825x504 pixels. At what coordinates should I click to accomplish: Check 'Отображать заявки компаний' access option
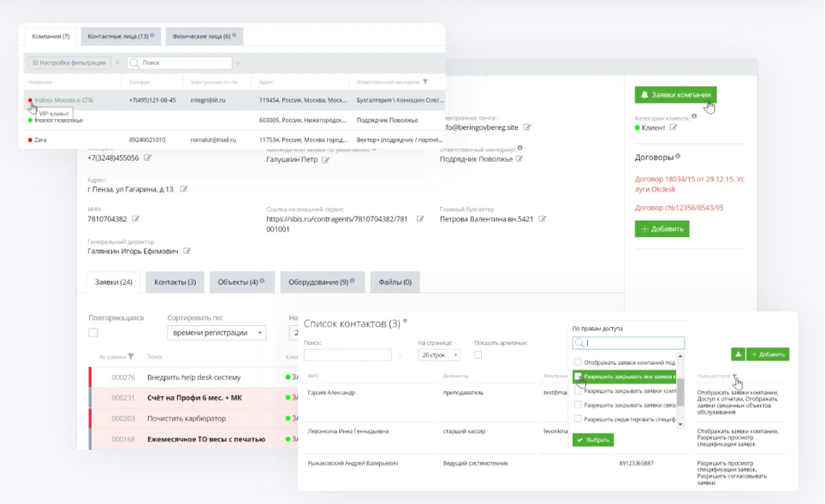pos(579,362)
